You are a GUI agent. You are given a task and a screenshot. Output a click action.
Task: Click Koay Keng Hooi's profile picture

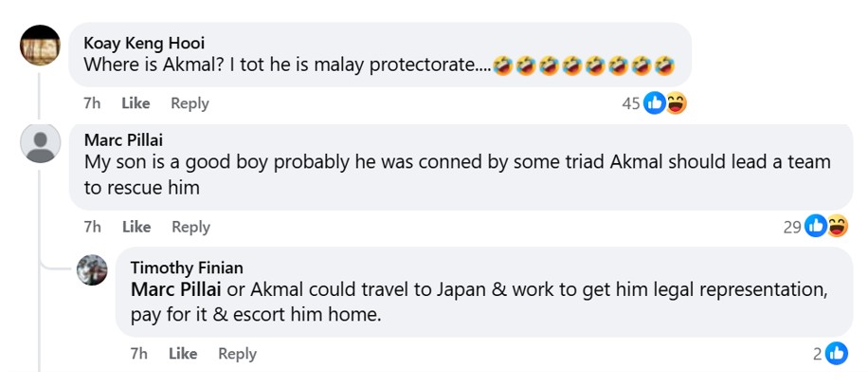(40, 45)
